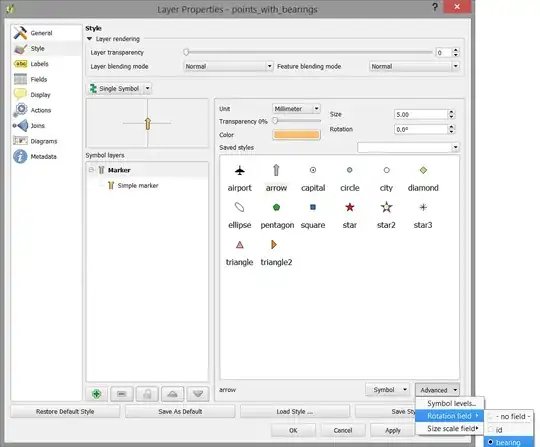This screenshot has width=540, height=447.
Task: Collapse the Layer rendering section
Action: pyautogui.click(x=90, y=39)
